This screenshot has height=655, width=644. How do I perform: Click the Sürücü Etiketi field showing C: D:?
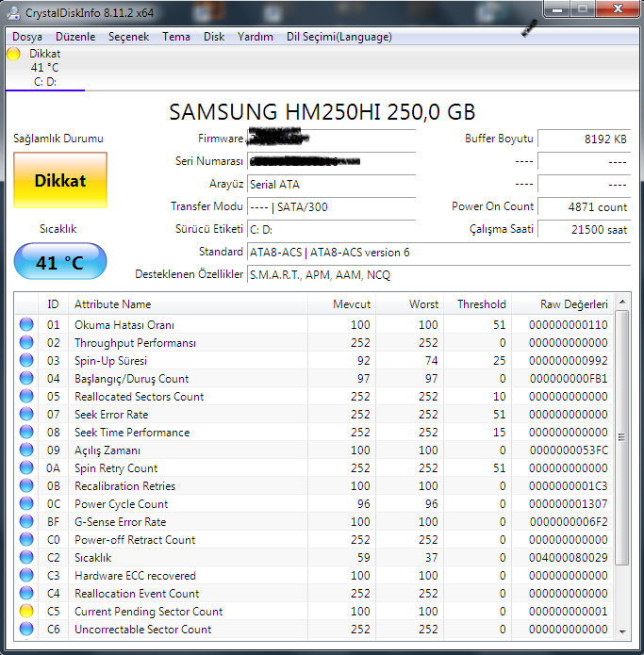[x=330, y=229]
